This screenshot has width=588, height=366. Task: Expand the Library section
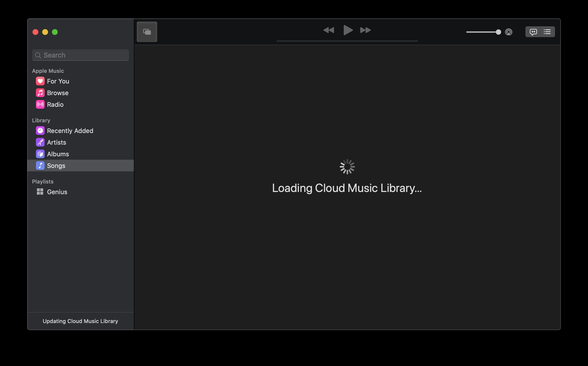[41, 120]
